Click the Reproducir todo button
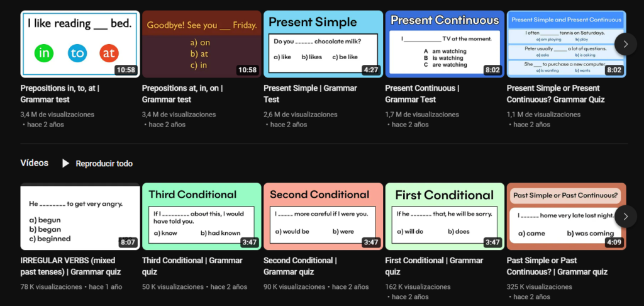Viewport: 644px width, 306px height. point(104,164)
